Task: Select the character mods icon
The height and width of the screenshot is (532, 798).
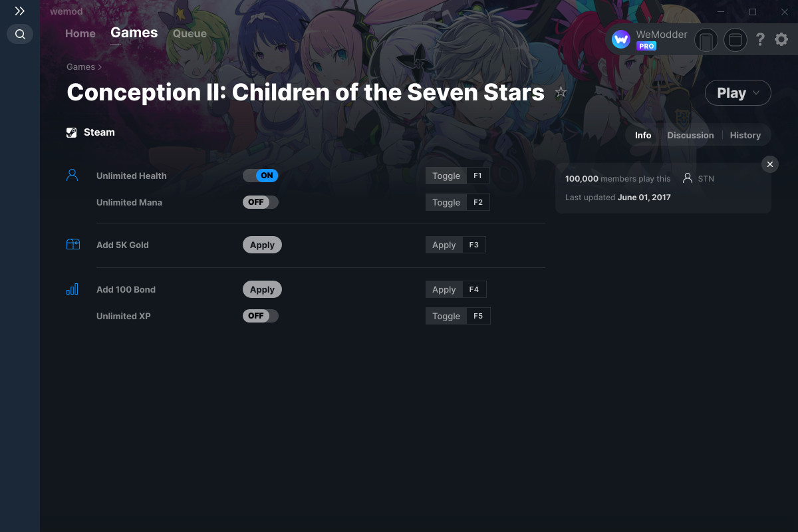Action: tap(72, 175)
